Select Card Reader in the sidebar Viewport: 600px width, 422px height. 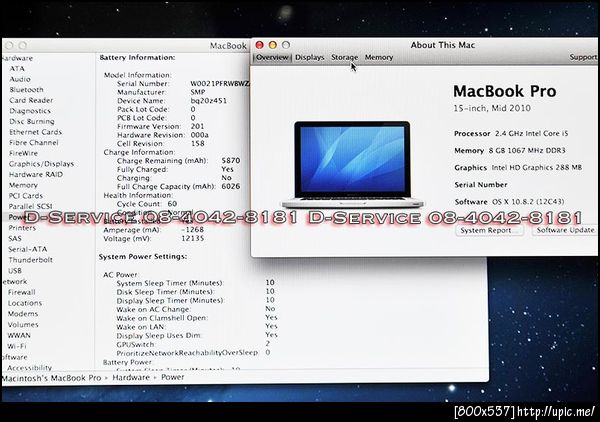click(31, 100)
